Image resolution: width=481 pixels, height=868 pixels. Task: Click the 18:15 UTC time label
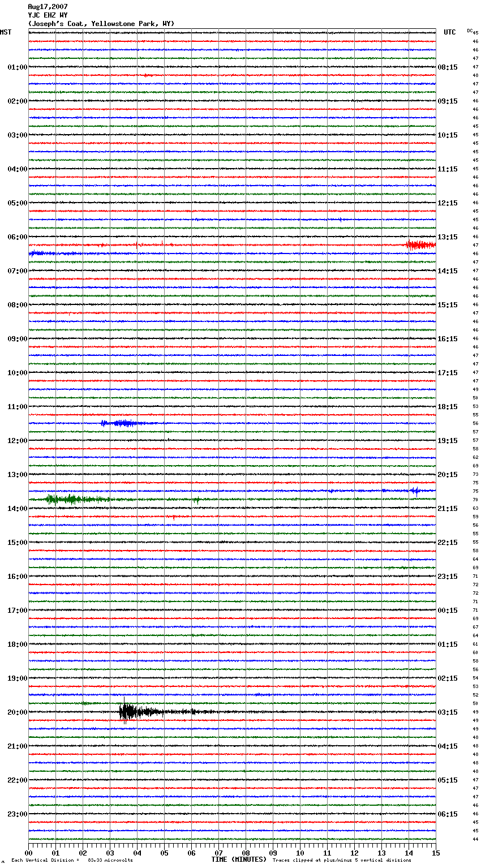pos(448,407)
